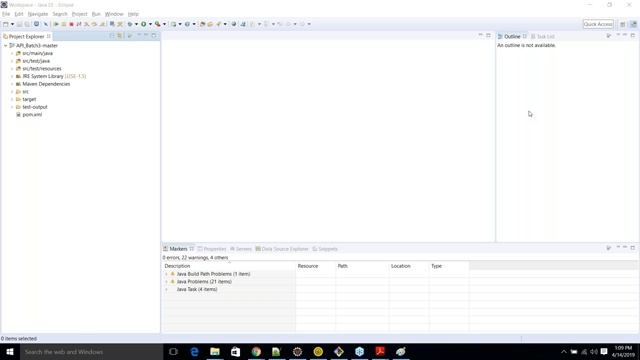Sort by the Resource column header
Image resolution: width=640 pixels, height=360 pixels.
pyautogui.click(x=316, y=266)
